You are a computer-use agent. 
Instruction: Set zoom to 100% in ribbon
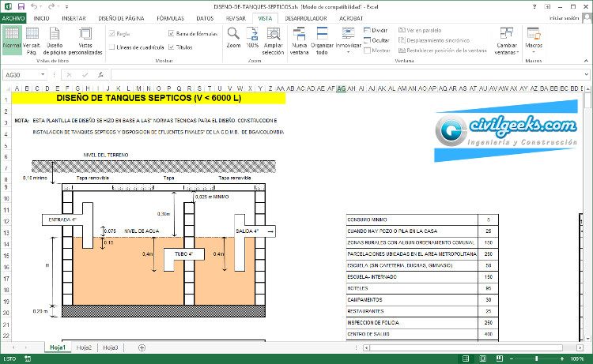[252, 38]
